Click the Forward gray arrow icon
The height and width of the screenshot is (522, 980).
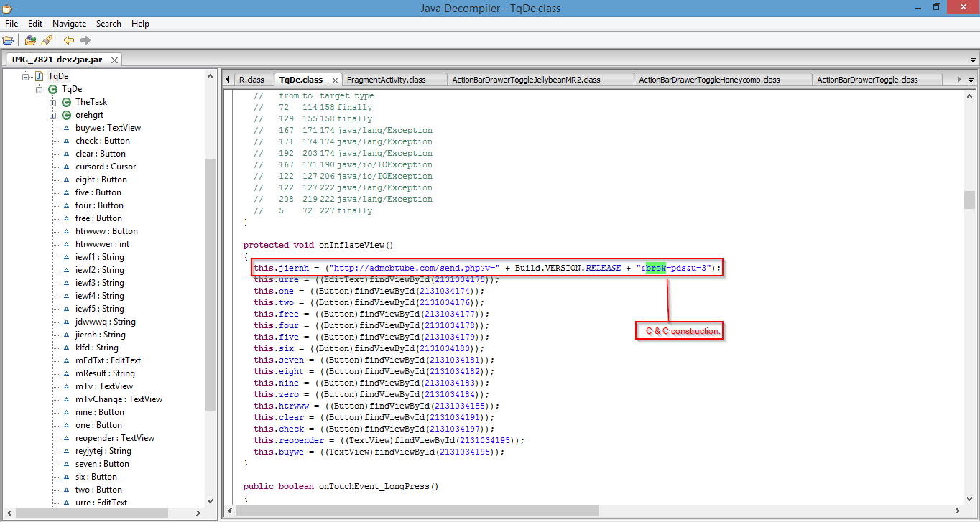[85, 40]
